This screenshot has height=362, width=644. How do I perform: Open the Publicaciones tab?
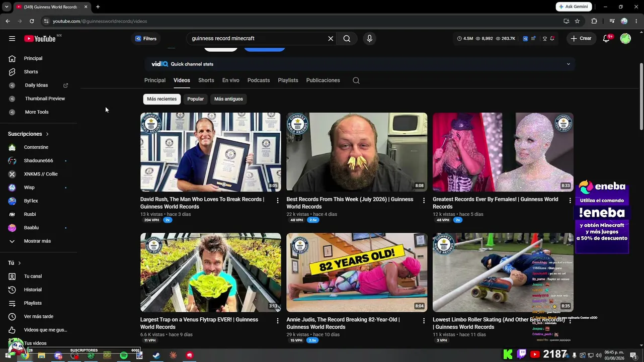coord(323,80)
